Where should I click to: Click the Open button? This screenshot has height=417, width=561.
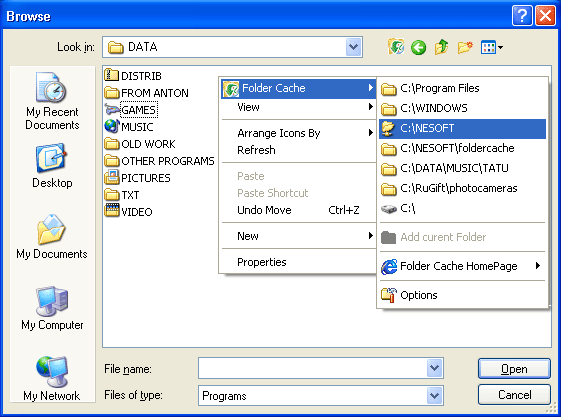[514, 369]
